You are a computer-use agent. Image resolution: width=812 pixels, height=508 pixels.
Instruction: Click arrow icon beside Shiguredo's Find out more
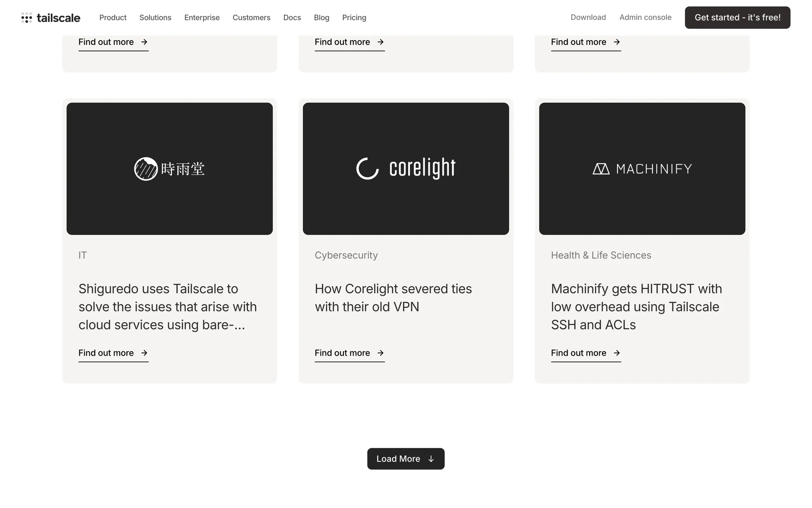pos(144,353)
